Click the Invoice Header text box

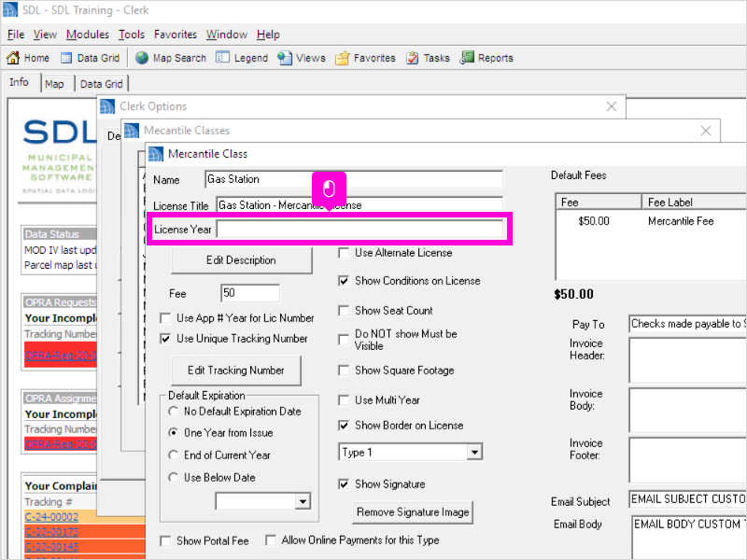(x=687, y=360)
